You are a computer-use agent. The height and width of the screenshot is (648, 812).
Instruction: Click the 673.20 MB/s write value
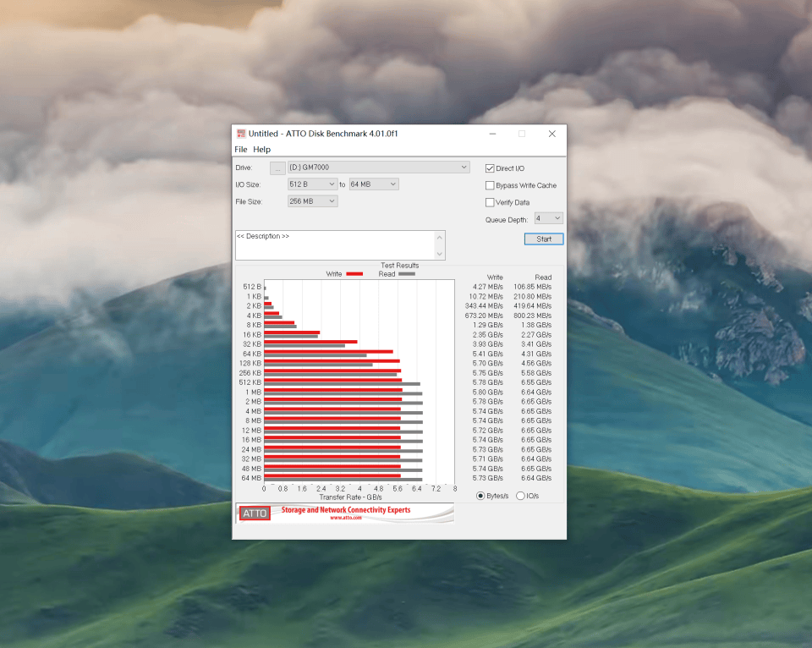coord(484,316)
